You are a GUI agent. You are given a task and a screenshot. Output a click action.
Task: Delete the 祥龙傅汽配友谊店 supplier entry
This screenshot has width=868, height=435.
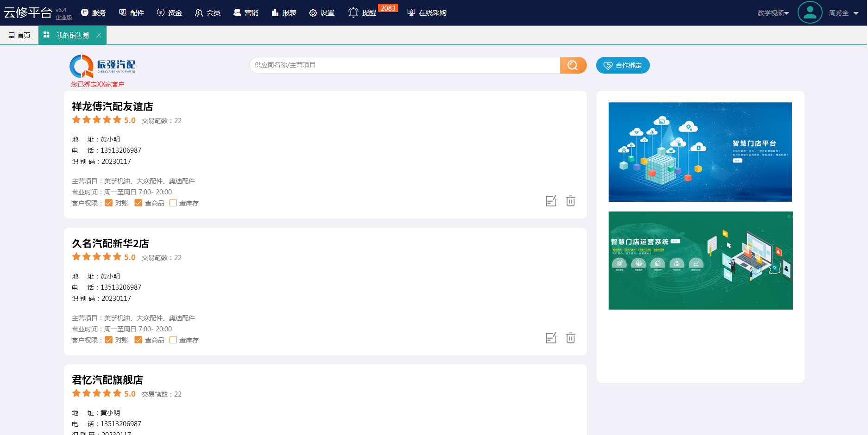tap(571, 201)
